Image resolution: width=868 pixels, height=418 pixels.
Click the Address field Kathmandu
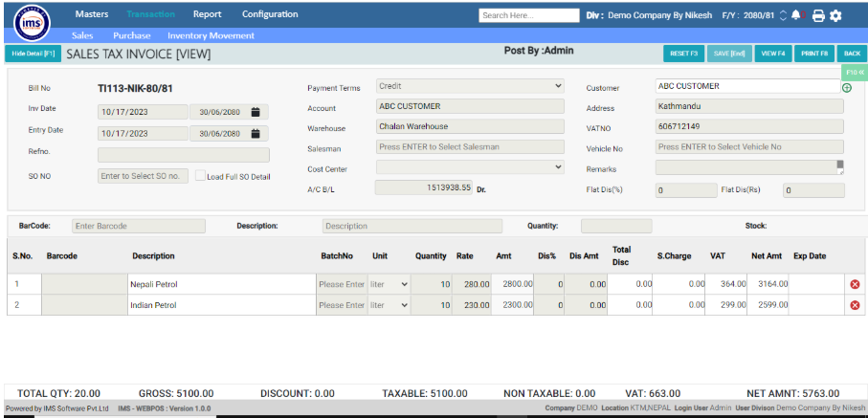coord(749,106)
